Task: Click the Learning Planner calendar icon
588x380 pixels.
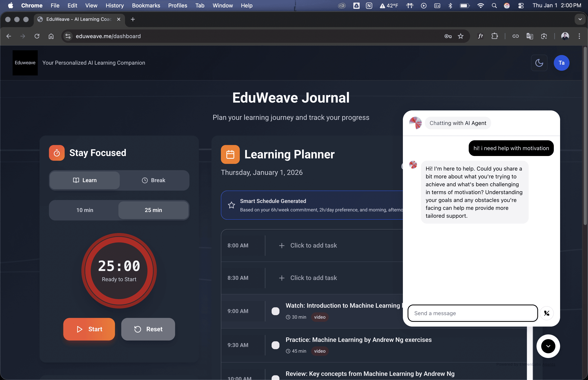Action: (230, 154)
